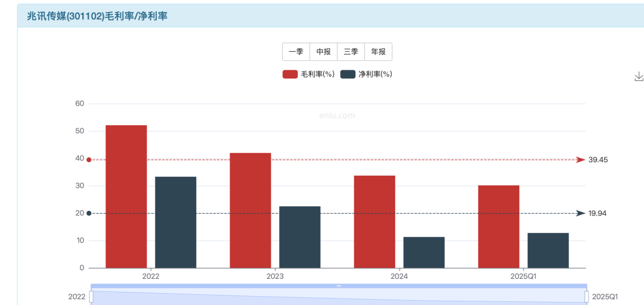This screenshot has height=305, width=644.
Task: Toggle the 毛利率(%) legend series
Action: pyautogui.click(x=308, y=74)
